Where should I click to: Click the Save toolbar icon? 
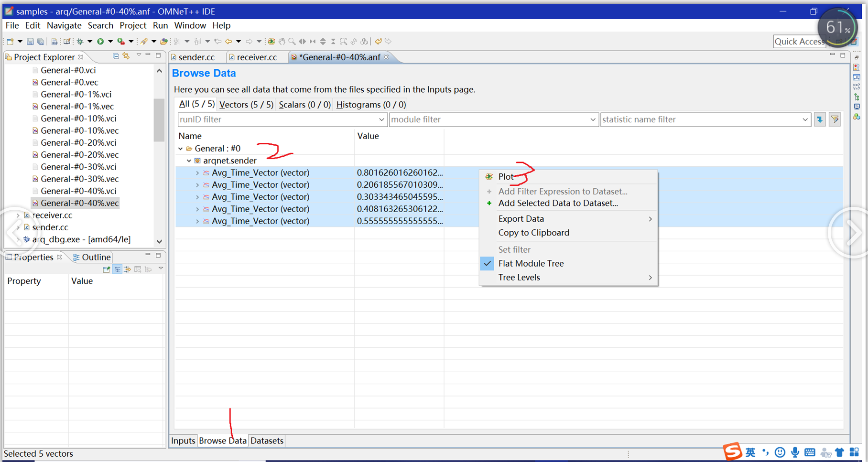[30, 42]
